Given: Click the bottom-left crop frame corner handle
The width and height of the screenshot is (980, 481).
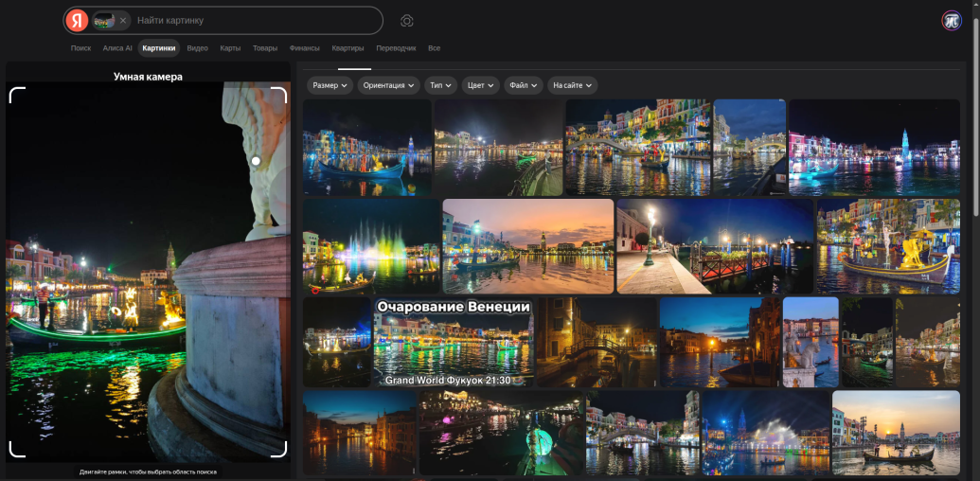Looking at the screenshot, I should (x=17, y=449).
